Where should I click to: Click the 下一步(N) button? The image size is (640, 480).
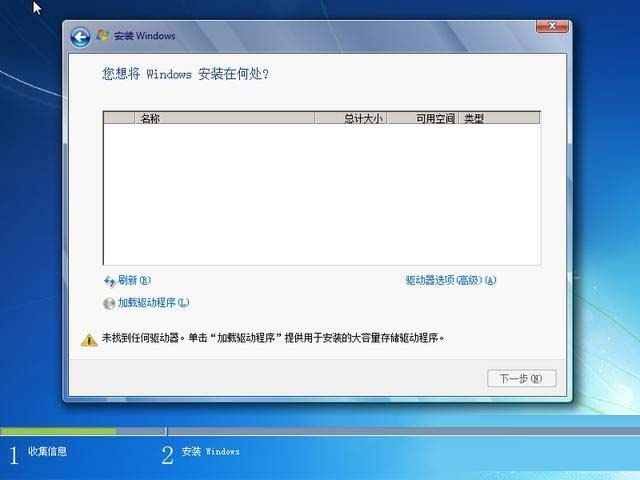[522, 378]
